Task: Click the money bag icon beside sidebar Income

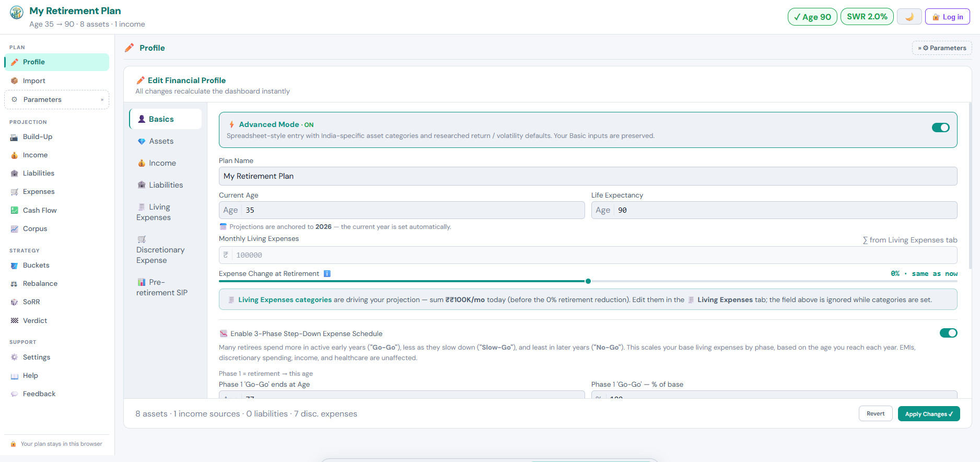Action: [15, 155]
